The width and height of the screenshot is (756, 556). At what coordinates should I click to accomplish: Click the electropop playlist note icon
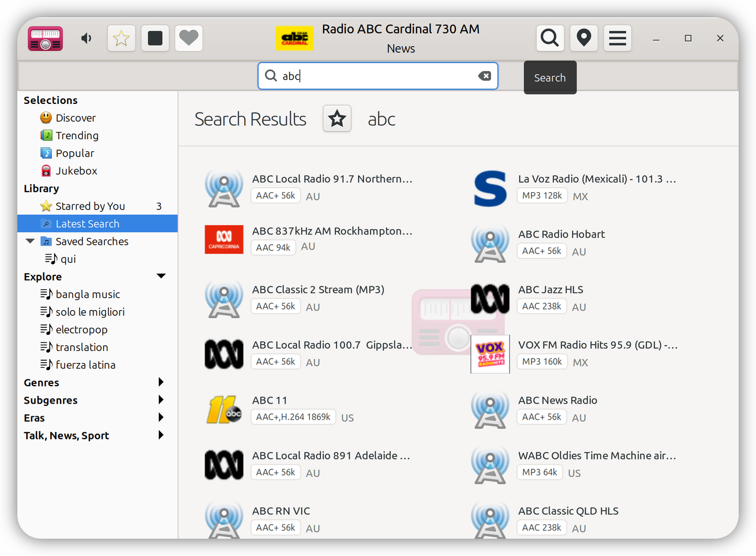click(46, 330)
